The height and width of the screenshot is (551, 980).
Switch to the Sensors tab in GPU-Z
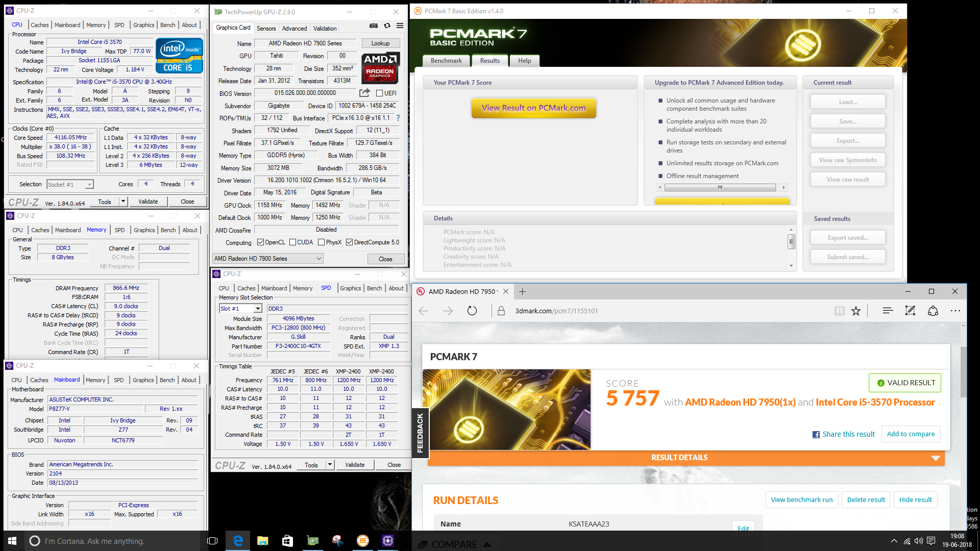266,29
